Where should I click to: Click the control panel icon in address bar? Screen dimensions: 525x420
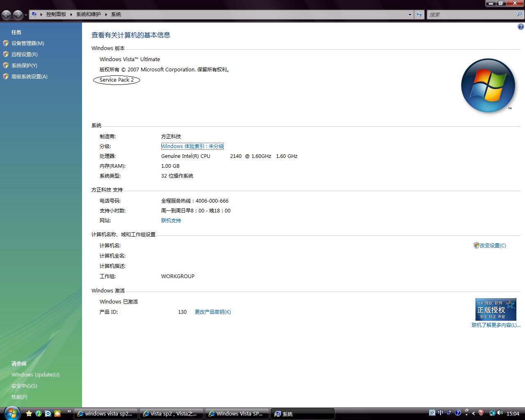click(34, 14)
